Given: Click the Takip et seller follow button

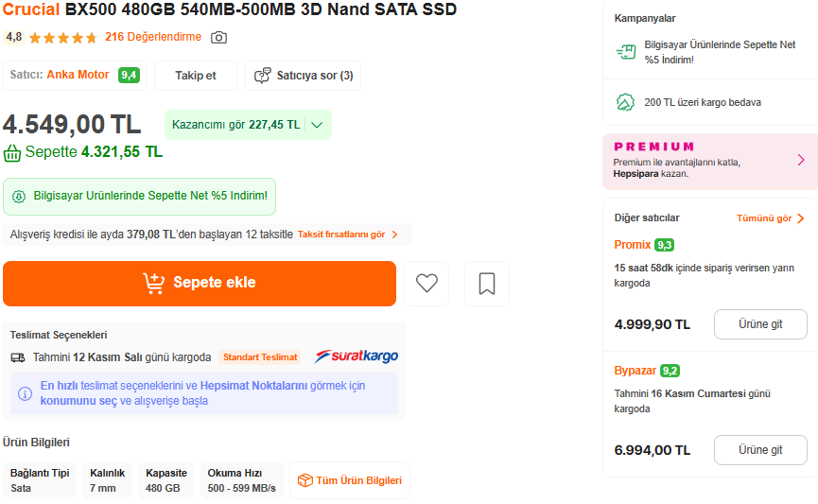Looking at the screenshot, I should click(196, 76).
